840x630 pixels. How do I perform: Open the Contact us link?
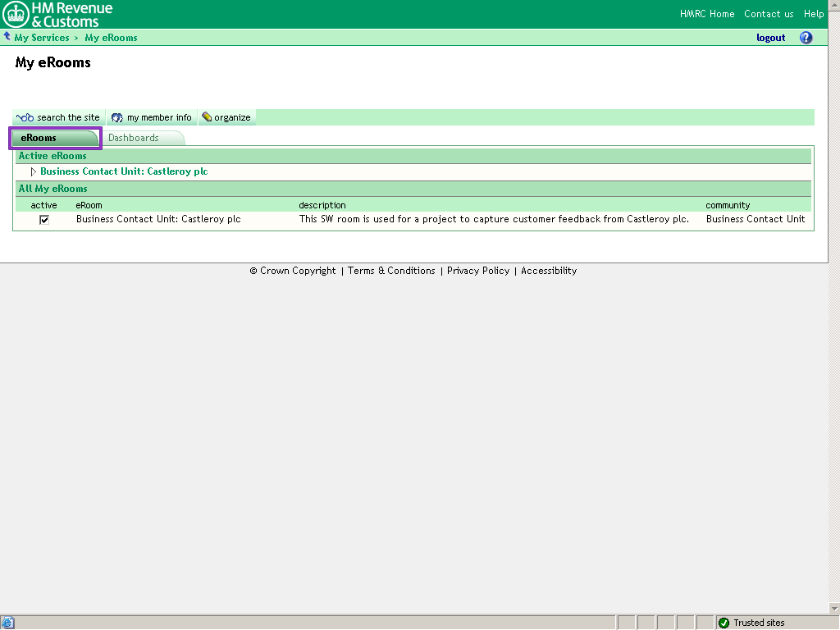pyautogui.click(x=769, y=14)
